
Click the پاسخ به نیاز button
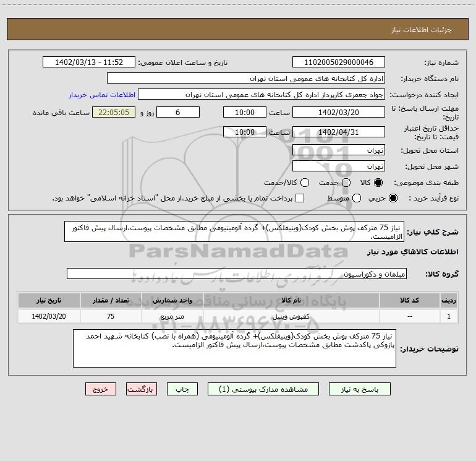coord(360,389)
